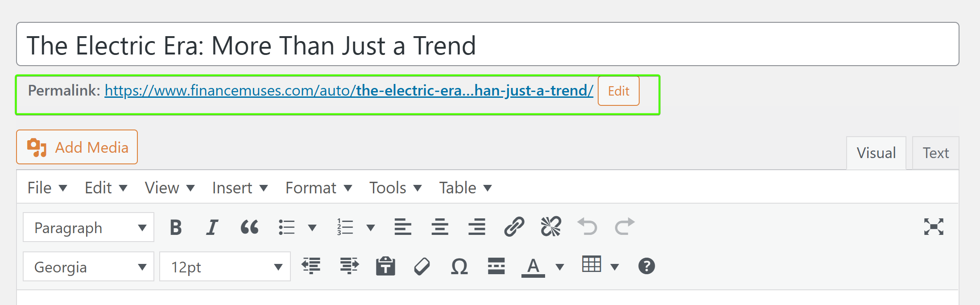Screen dimensions: 980x305
Task: Insert a blockquote
Action: coord(249,227)
